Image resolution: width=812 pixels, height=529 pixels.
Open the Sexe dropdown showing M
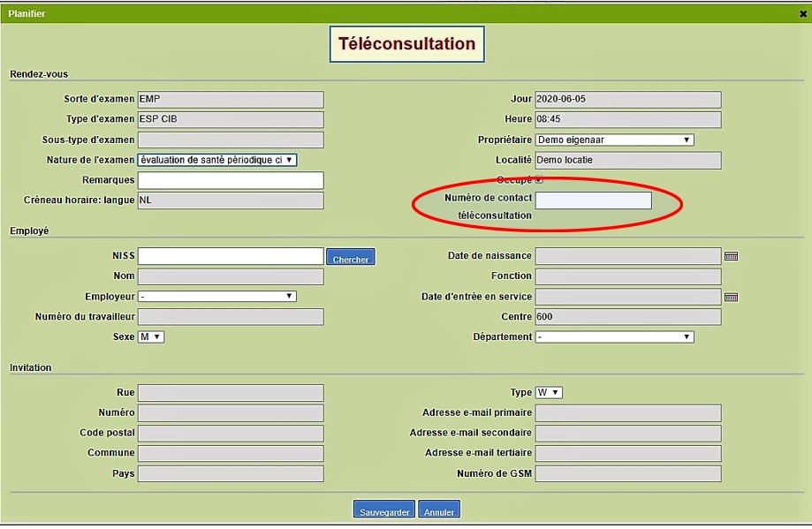151,337
